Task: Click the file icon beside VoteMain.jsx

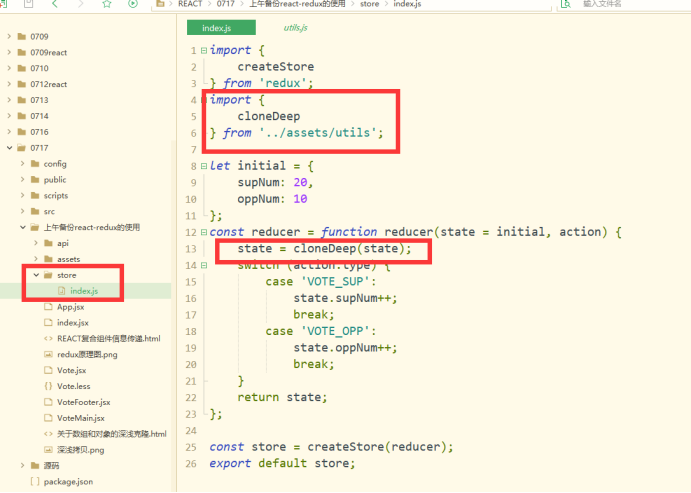Action: (48, 418)
